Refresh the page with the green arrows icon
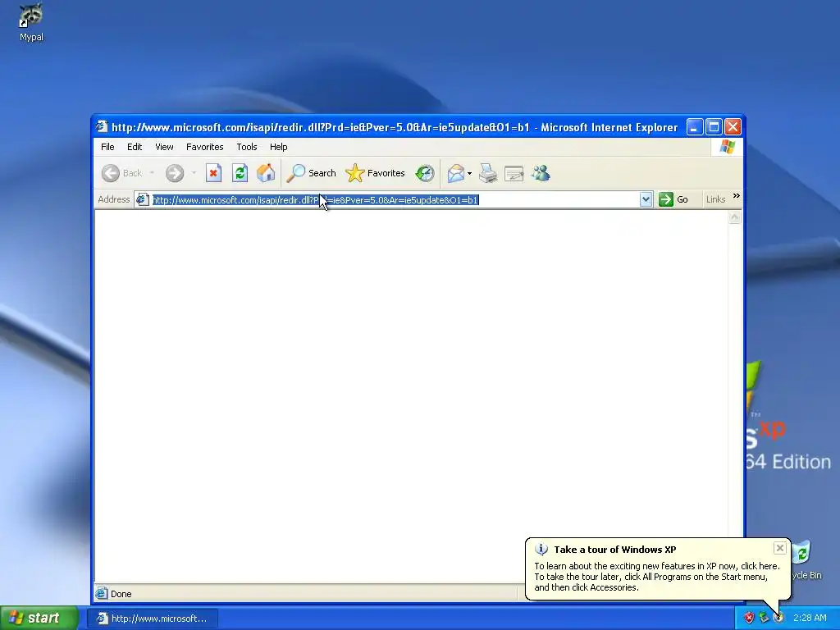The width and height of the screenshot is (840, 630). click(x=240, y=173)
